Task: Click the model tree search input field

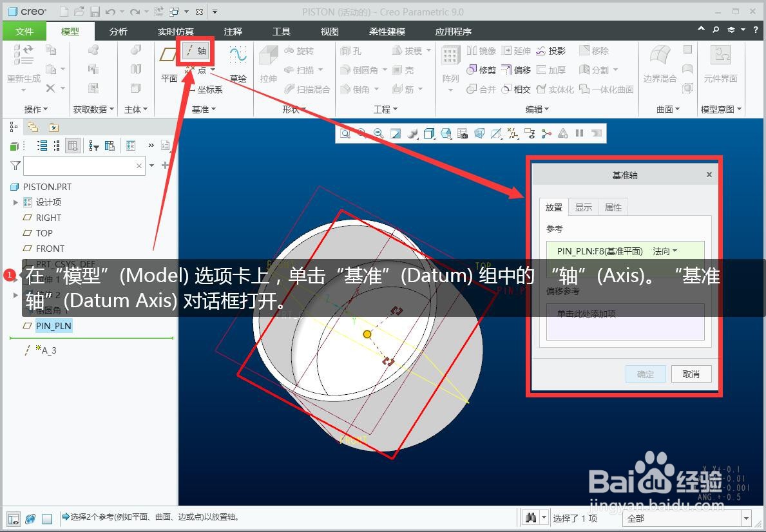Action: click(x=84, y=166)
